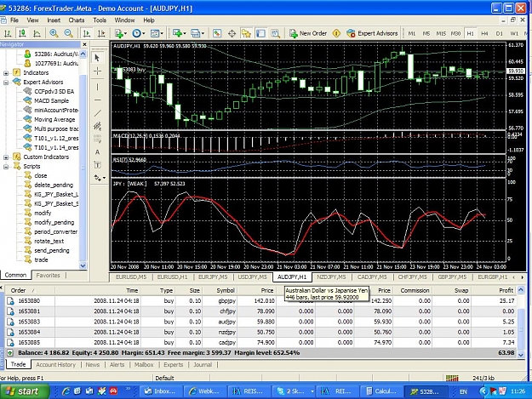Image resolution: width=532 pixels, height=399 pixels.
Task: Toggle the Navigator window icon
Action: point(246,33)
